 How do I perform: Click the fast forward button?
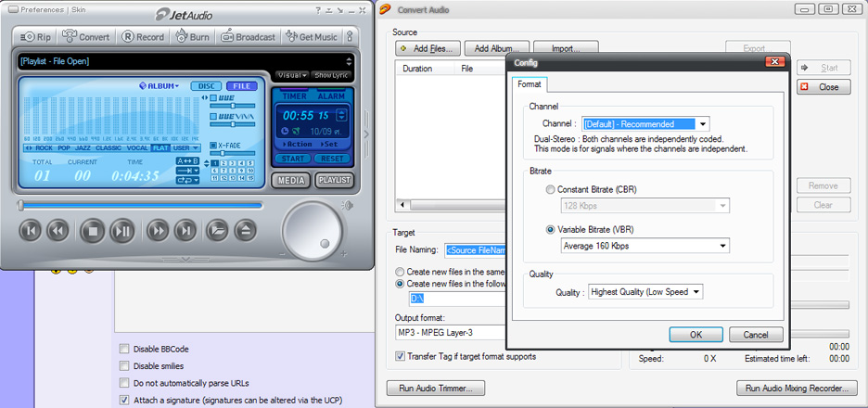tap(158, 230)
